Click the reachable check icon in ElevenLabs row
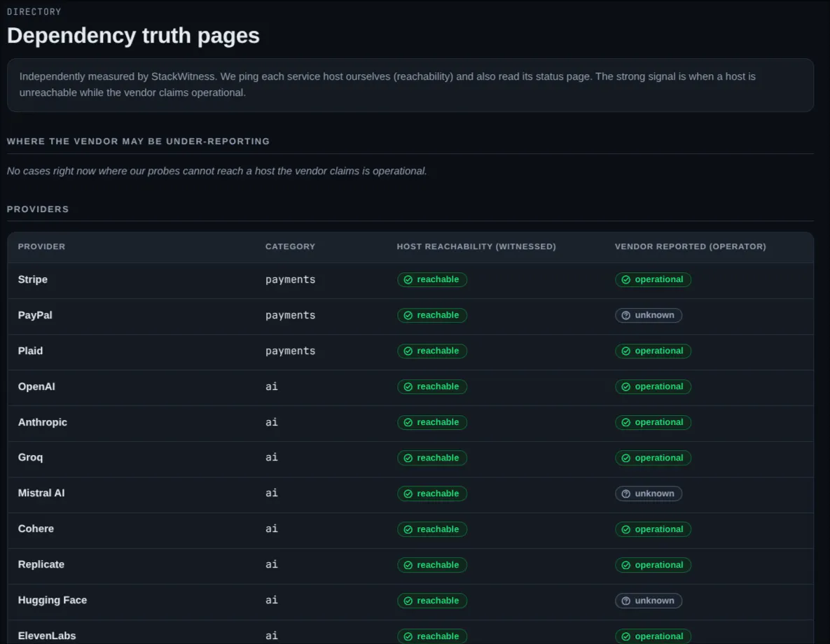Screen dimensions: 830x644 [408, 636]
